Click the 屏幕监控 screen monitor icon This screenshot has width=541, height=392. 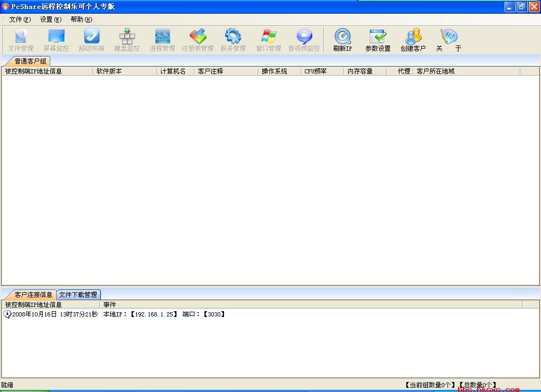click(x=56, y=40)
